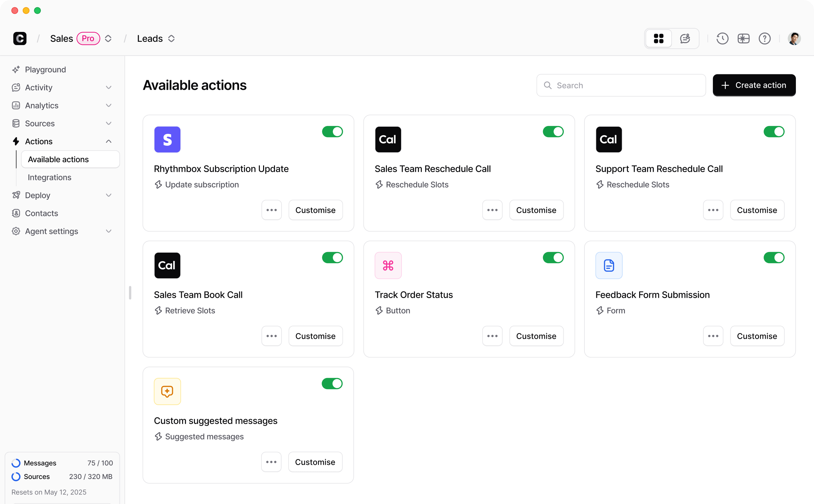The width and height of the screenshot is (814, 504).
Task: Collapse the Actions section
Action: 108,141
